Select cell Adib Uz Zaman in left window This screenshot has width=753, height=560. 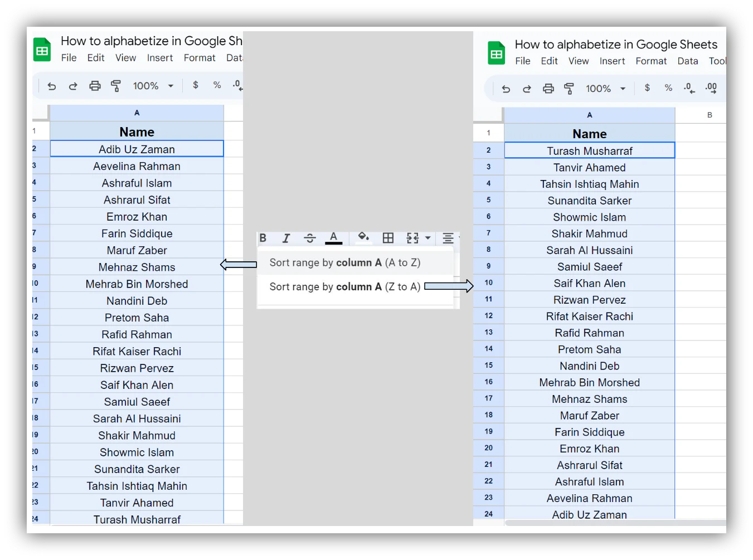[137, 149]
